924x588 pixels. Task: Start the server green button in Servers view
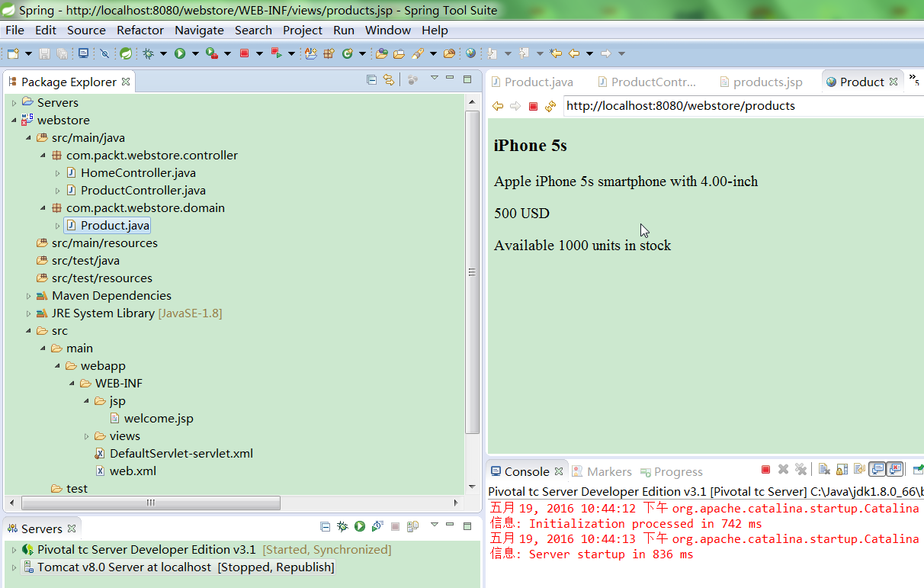360,526
